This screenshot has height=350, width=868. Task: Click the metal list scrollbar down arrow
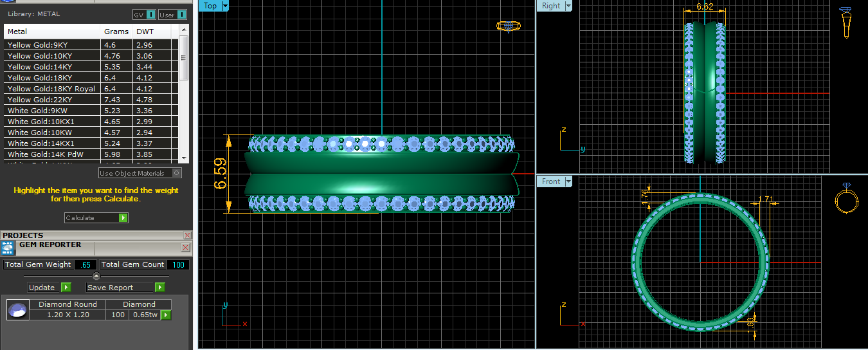coord(184,158)
